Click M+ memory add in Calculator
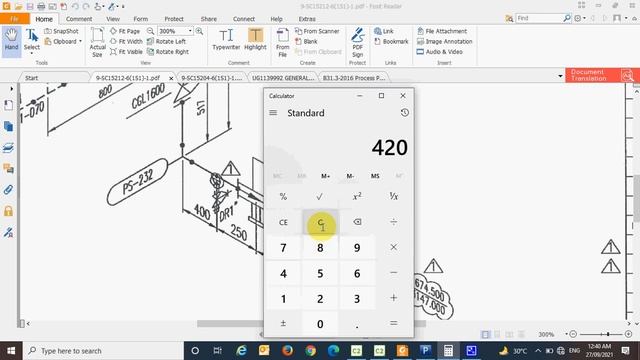The image size is (640, 360). tap(325, 176)
